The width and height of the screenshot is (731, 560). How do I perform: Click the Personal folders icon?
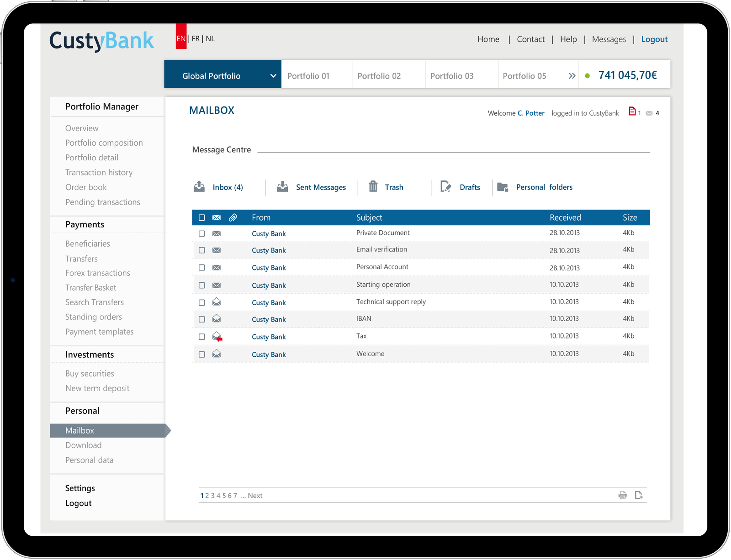(503, 187)
